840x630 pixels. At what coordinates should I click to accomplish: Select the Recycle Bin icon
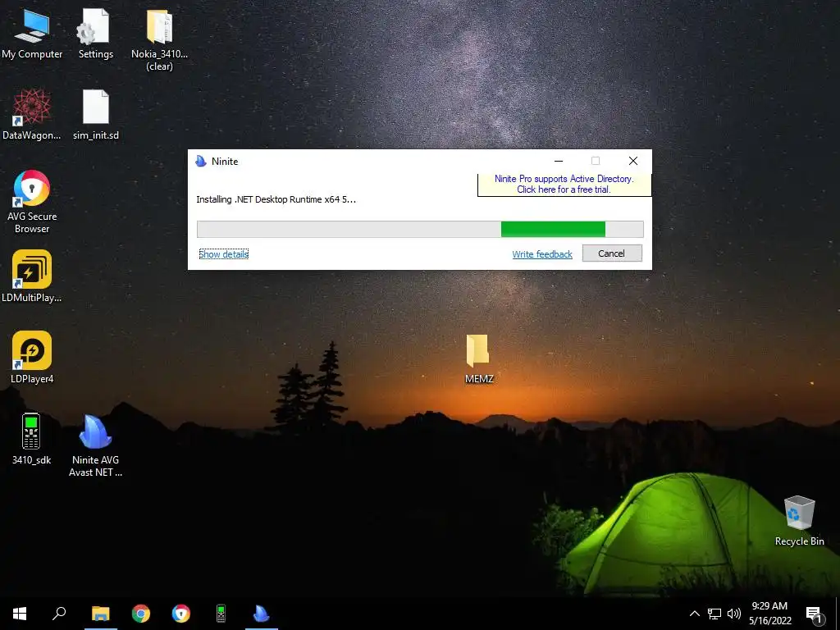(799, 520)
